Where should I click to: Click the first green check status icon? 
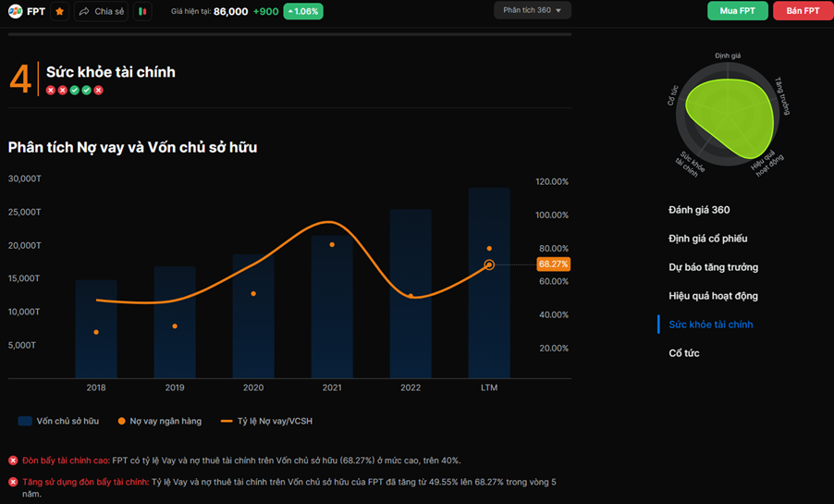pyautogui.click(x=75, y=90)
